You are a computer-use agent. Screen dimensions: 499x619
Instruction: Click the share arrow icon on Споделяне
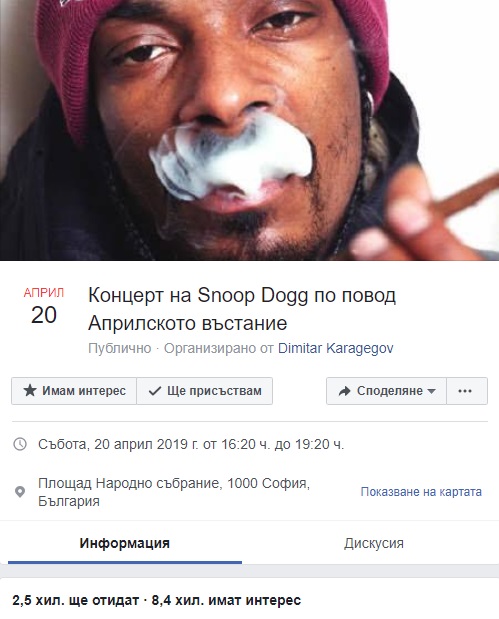(345, 391)
